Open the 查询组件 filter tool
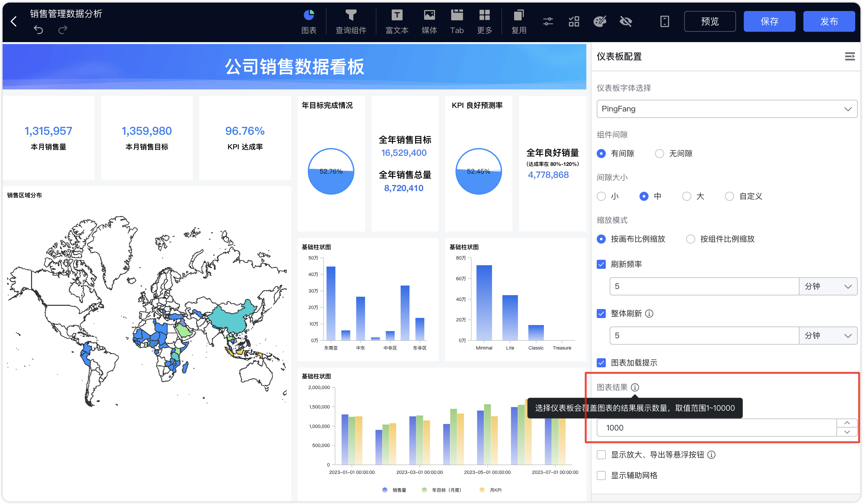 tap(351, 22)
